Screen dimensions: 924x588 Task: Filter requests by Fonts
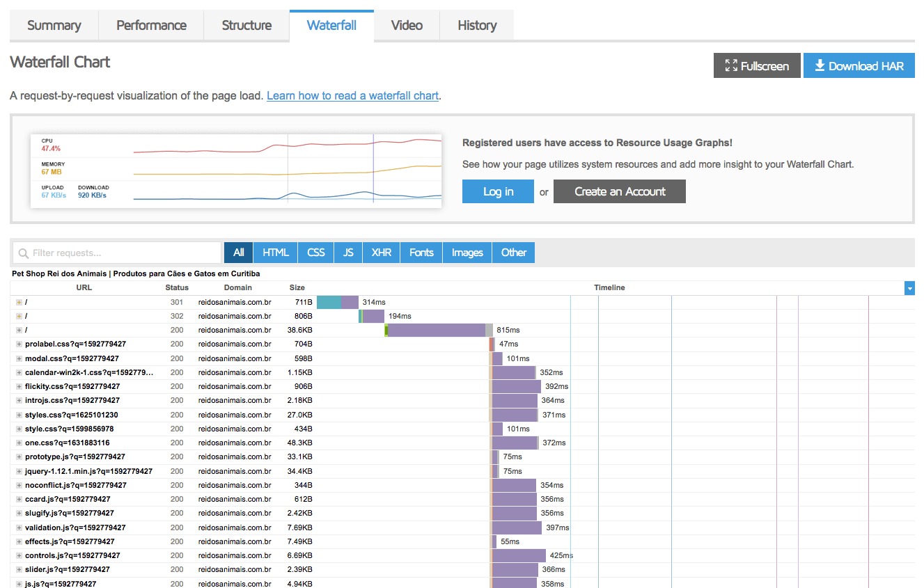click(x=421, y=253)
